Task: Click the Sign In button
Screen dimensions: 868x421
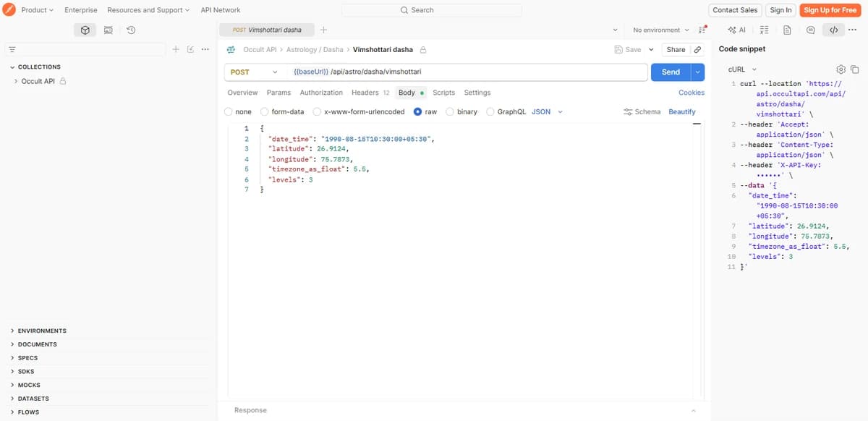Action: click(x=780, y=10)
